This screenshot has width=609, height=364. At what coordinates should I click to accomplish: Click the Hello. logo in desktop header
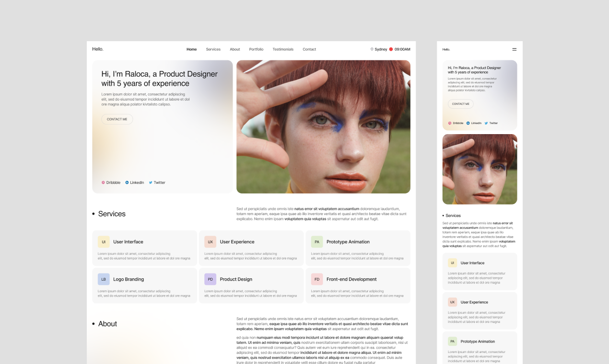click(x=98, y=49)
